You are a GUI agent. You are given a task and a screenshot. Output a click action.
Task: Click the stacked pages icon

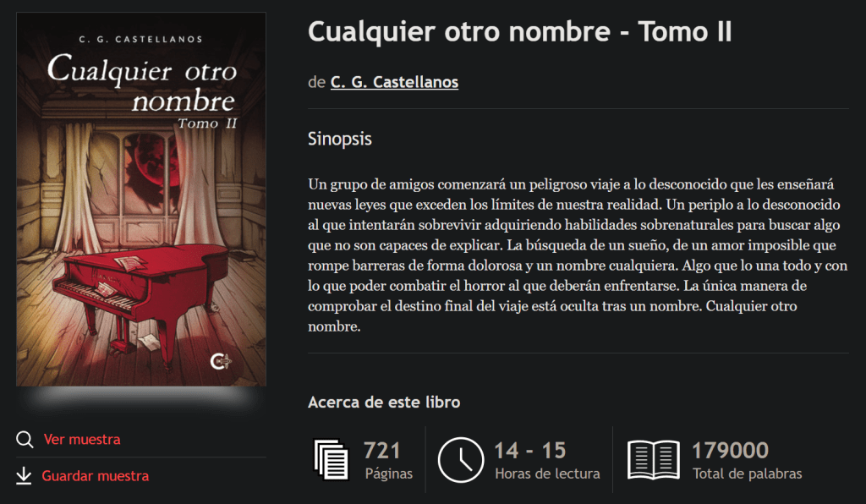click(x=332, y=459)
